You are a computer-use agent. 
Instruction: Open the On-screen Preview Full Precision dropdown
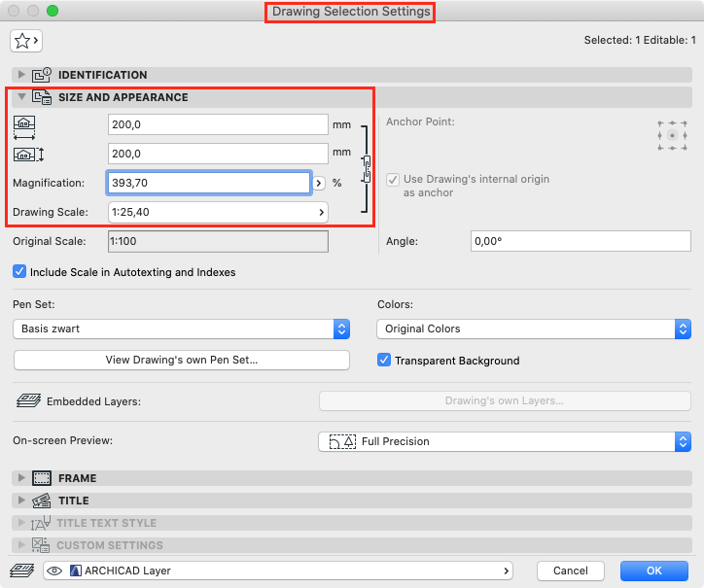505,441
